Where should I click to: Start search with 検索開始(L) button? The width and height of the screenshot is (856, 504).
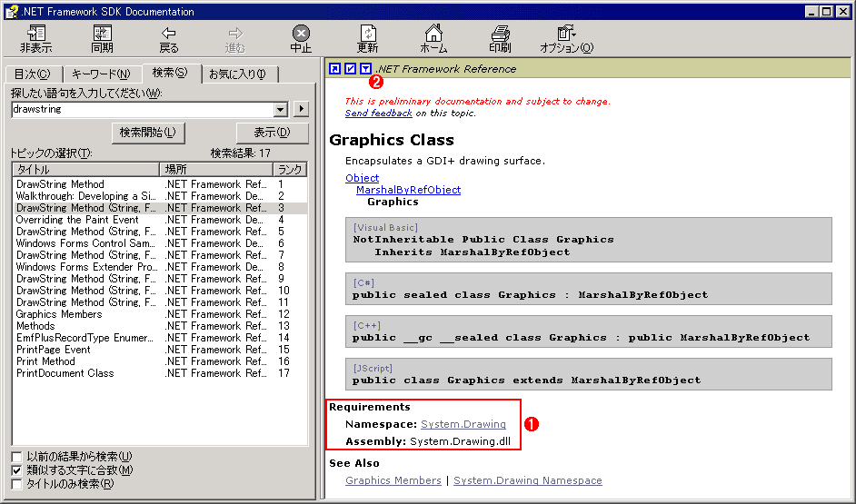(x=148, y=133)
